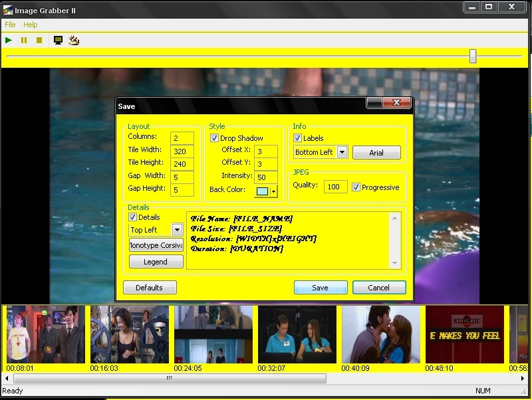Click the Columns input field
Viewport: 532px width, 400px height.
tap(182, 138)
